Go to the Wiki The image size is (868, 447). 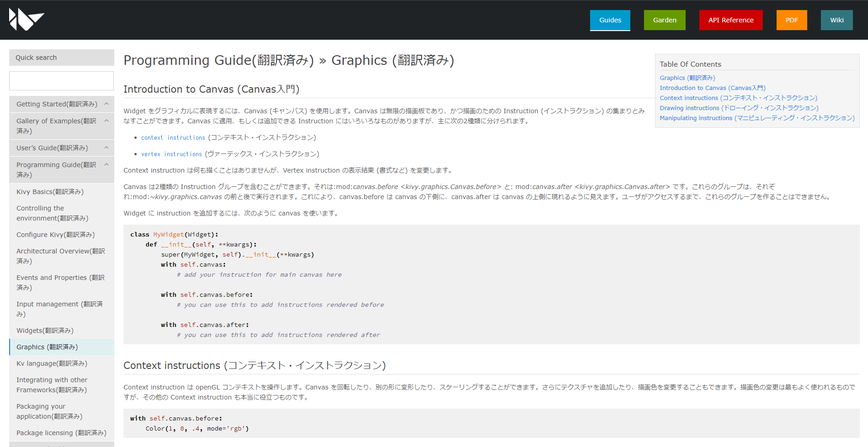[836, 20]
